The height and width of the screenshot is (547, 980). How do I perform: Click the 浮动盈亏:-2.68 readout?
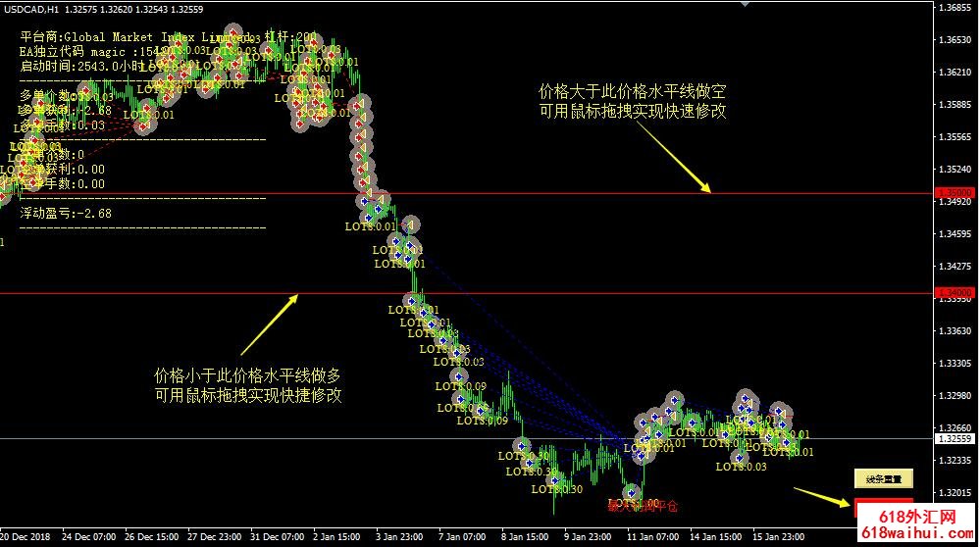point(66,214)
